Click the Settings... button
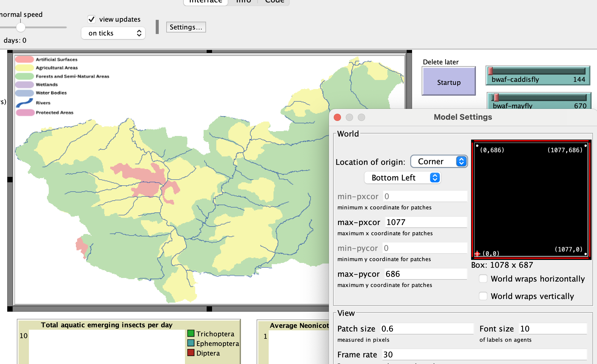 tap(186, 27)
